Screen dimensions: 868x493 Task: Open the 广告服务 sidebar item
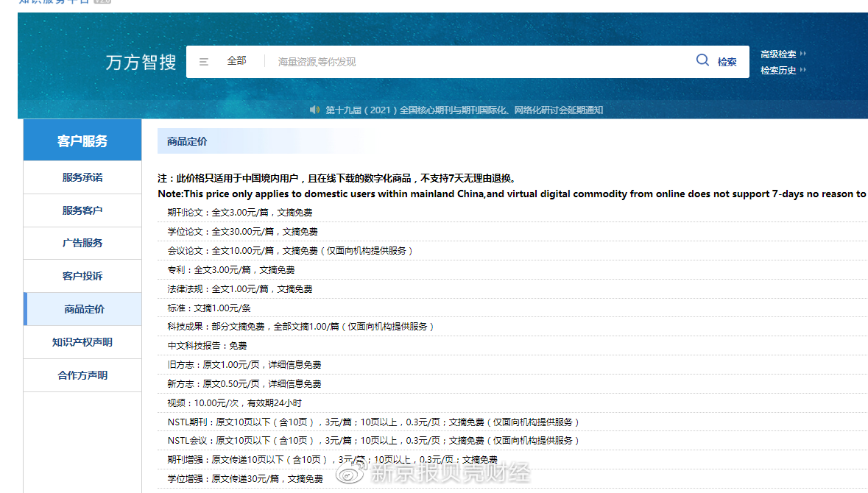tap(82, 243)
